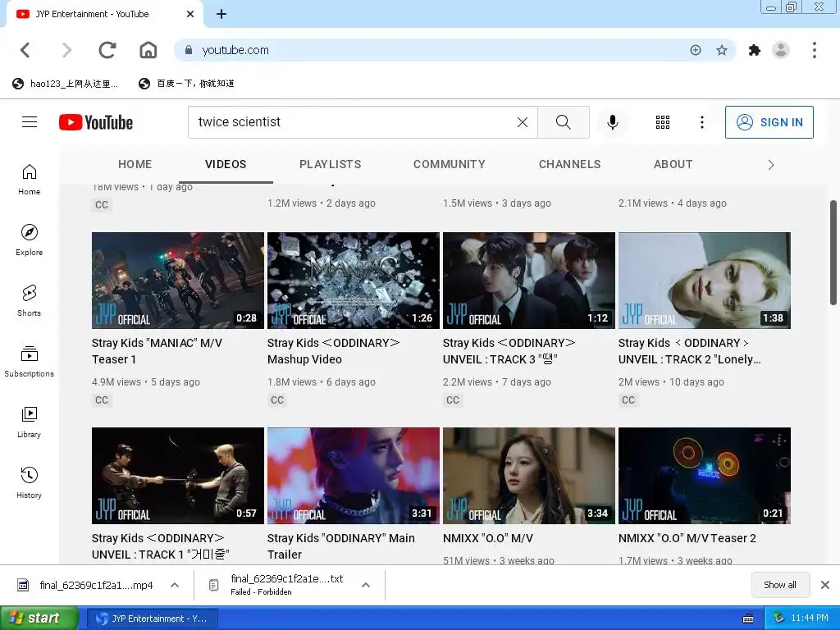Click title 'NMIXX "O.O" M/V Teaser 2'
Image resolution: width=840 pixels, height=630 pixels.
pyautogui.click(x=687, y=538)
